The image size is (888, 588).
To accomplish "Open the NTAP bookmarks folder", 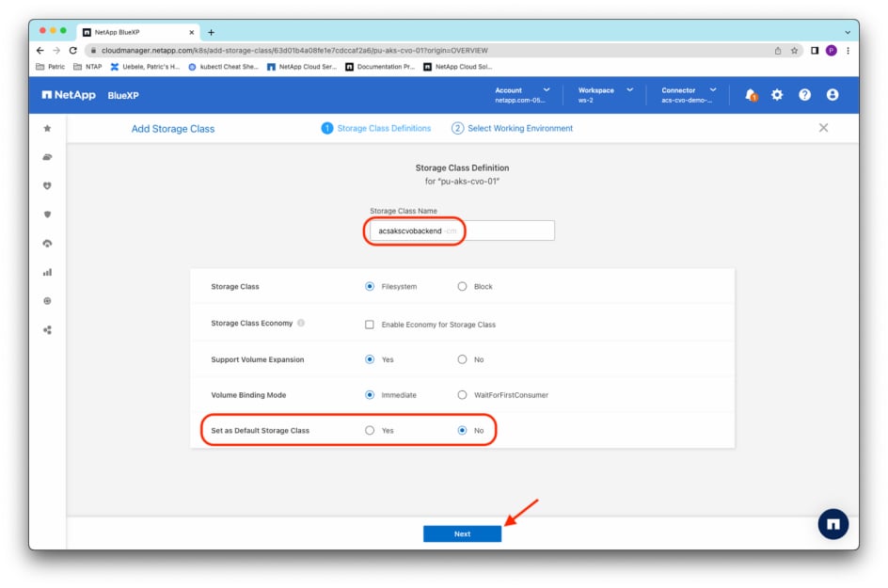I will point(87,67).
